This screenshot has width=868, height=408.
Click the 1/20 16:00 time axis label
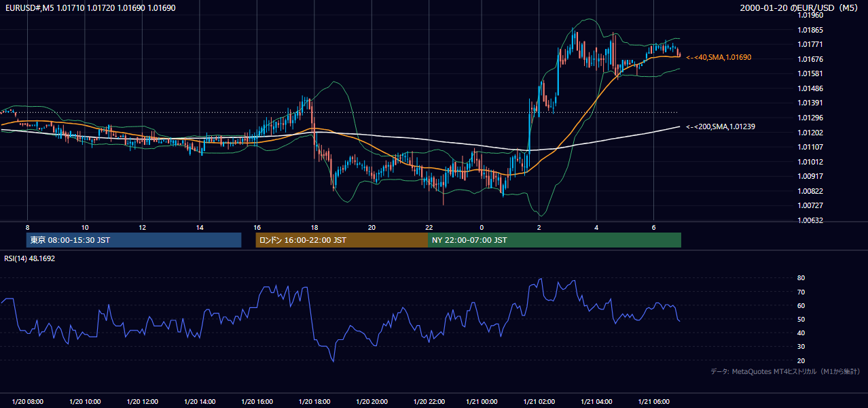tap(257, 402)
